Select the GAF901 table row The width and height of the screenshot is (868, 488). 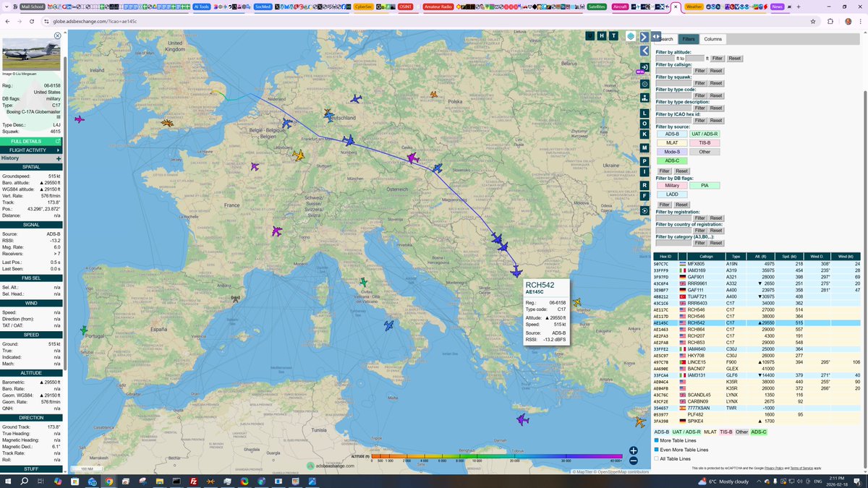[756, 277]
